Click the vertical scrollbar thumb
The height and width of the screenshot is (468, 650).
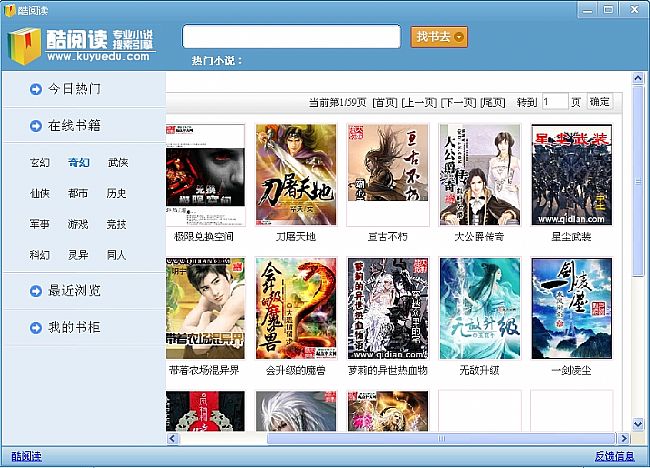pos(638,182)
